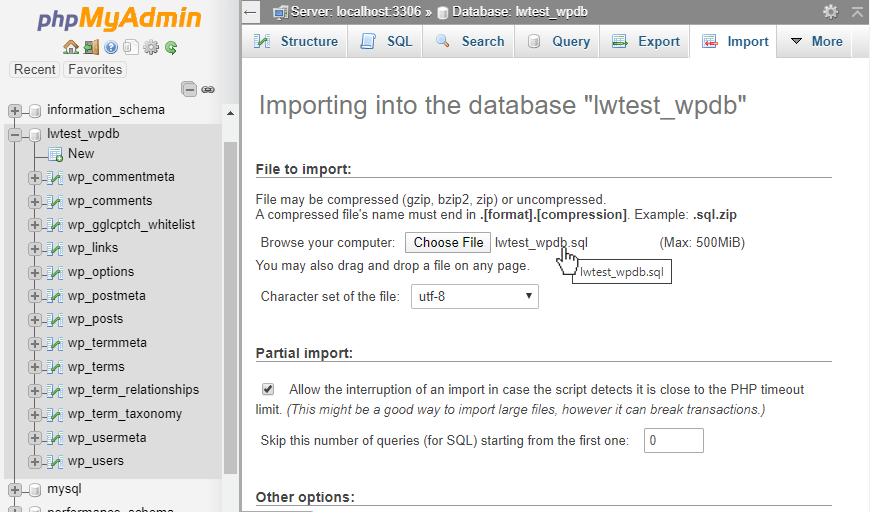870x512 pixels.
Task: Expand the wp_options table node
Action: pos(34,272)
